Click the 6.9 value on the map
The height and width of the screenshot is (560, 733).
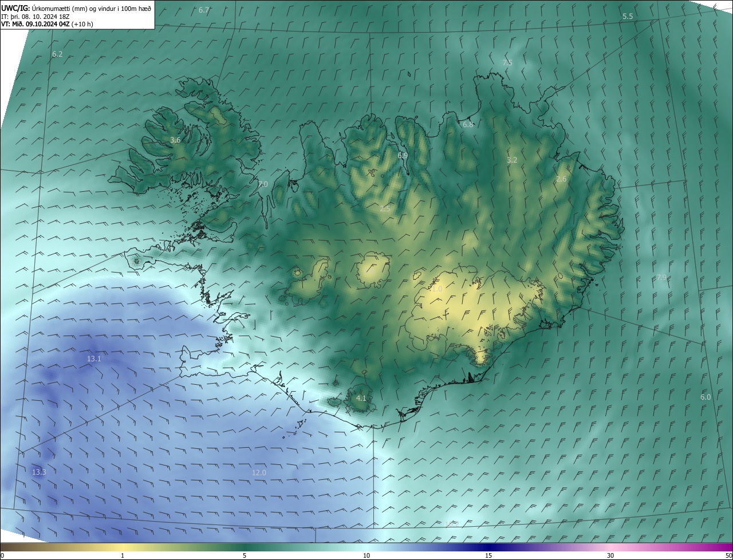pos(403,156)
